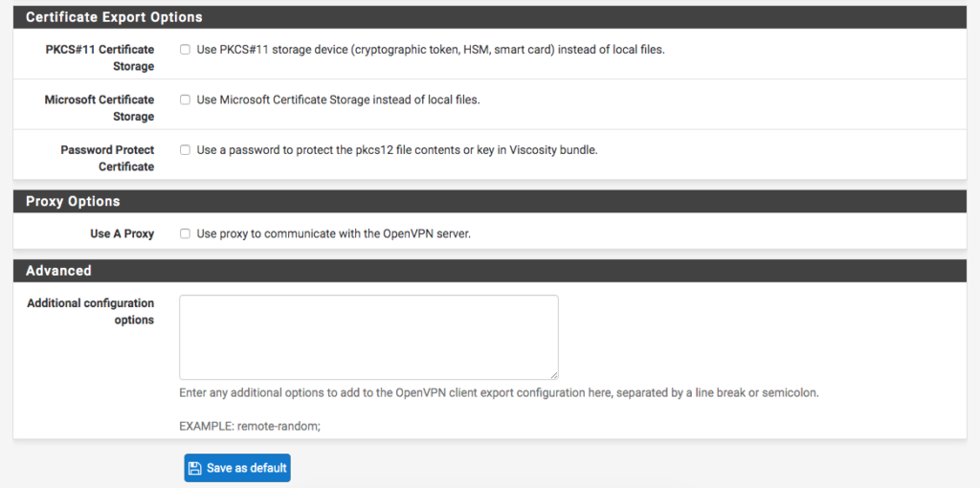This screenshot has width=980, height=488.
Task: Enable the PKCS#11 storage device checkbox
Action: pos(185,50)
